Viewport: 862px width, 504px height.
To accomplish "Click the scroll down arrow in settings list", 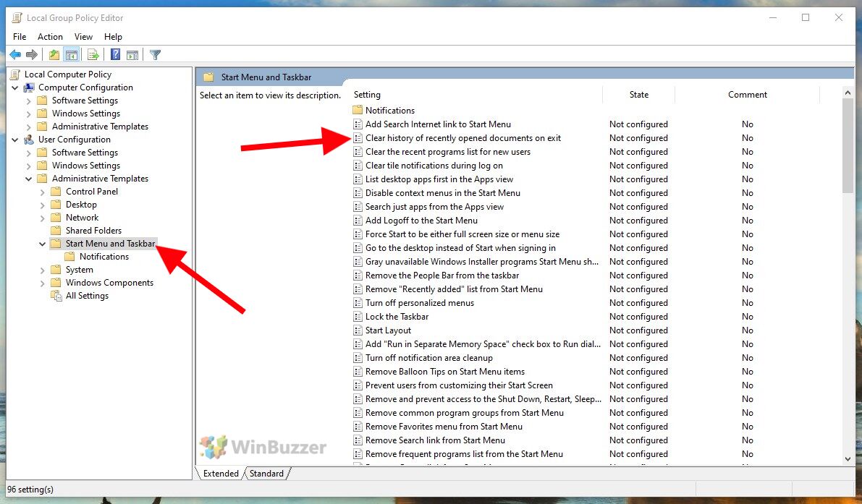I will tap(848, 458).
